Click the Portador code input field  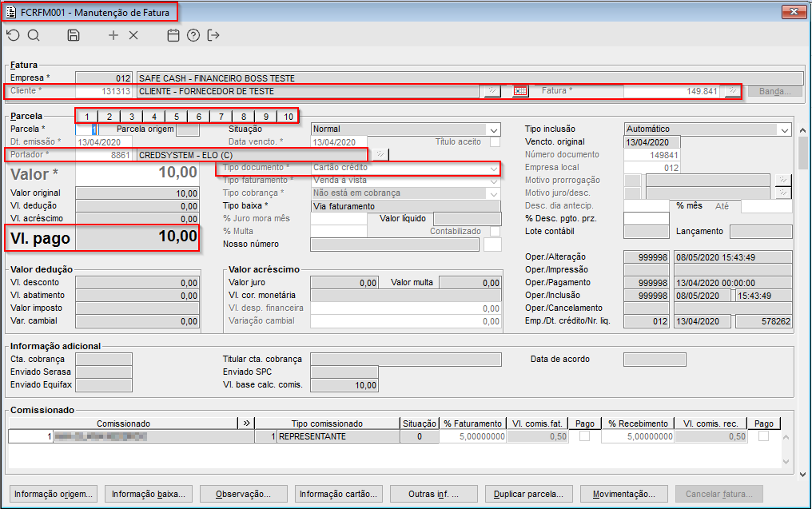pos(104,154)
